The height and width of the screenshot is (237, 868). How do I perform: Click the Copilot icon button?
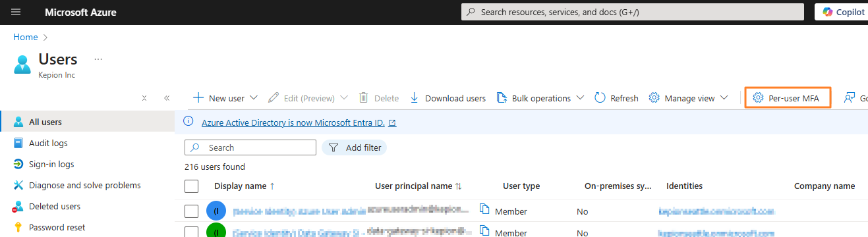coord(826,12)
